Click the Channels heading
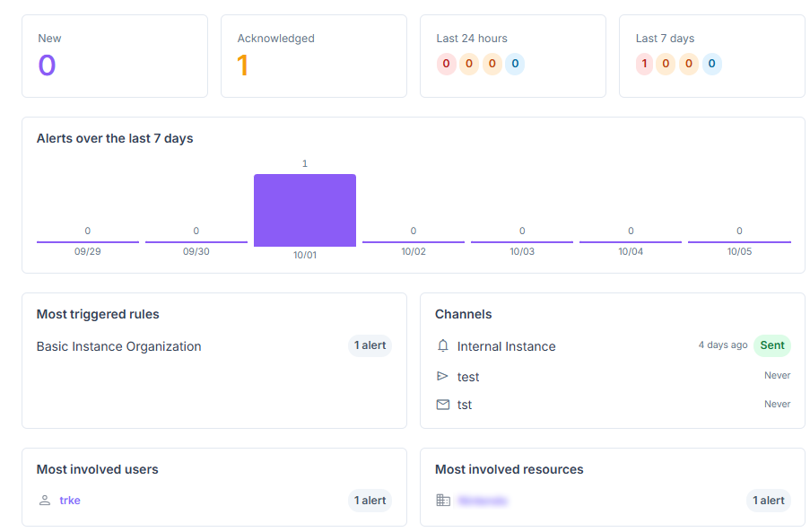Image resolution: width=810 pixels, height=532 pixels. click(464, 314)
